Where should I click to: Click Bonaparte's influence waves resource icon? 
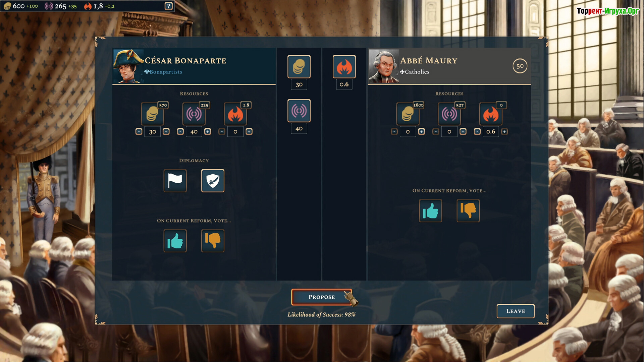pyautogui.click(x=194, y=114)
